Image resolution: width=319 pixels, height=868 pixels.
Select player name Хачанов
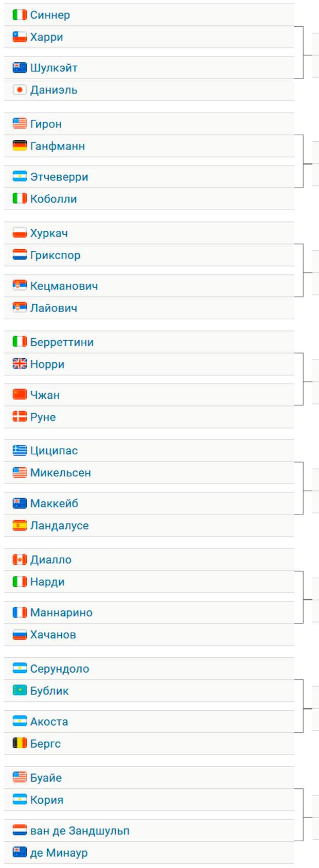point(53,635)
